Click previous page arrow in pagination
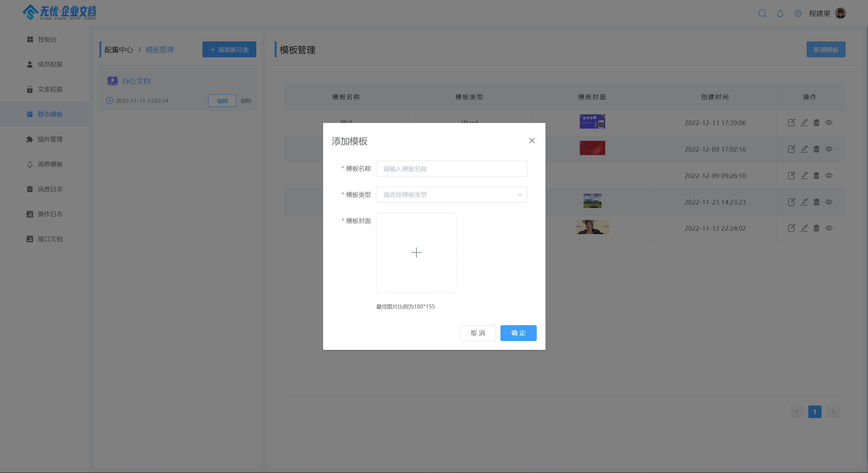The width and height of the screenshot is (868, 473). point(797,412)
